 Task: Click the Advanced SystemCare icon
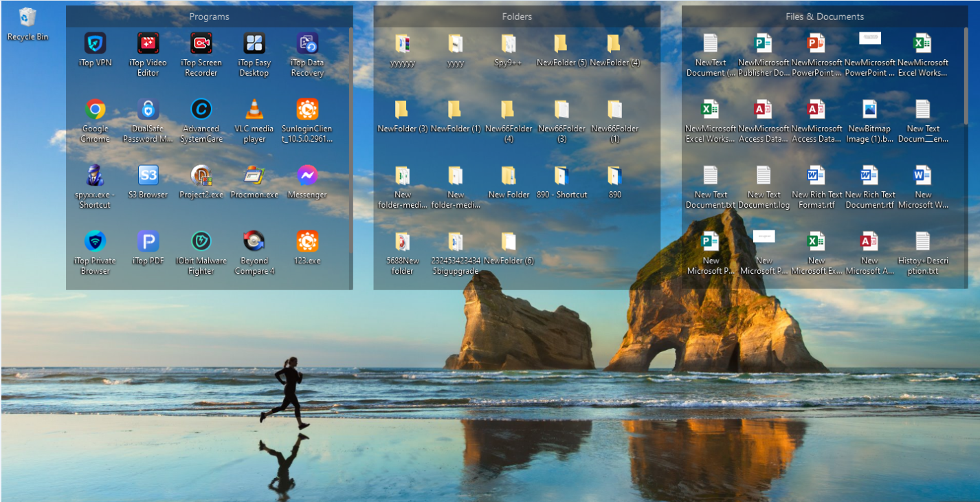(201, 110)
